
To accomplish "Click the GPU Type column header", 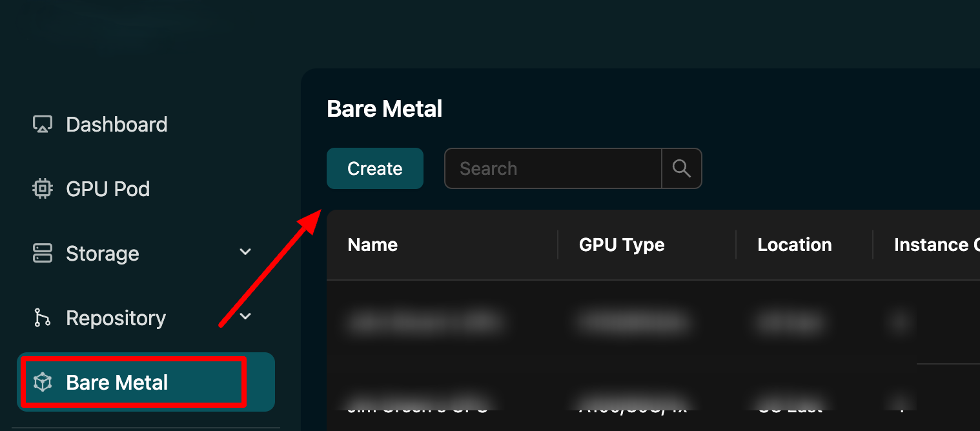I will [x=622, y=245].
